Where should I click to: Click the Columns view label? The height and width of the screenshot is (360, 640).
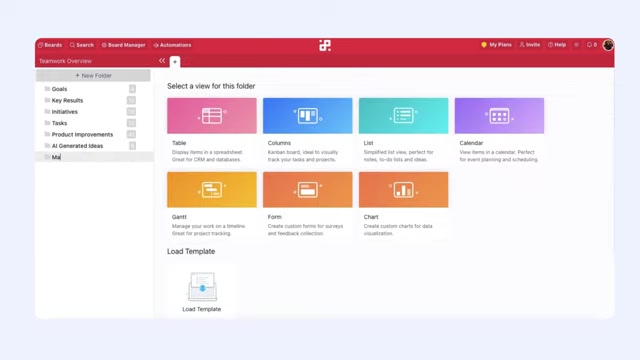click(279, 143)
